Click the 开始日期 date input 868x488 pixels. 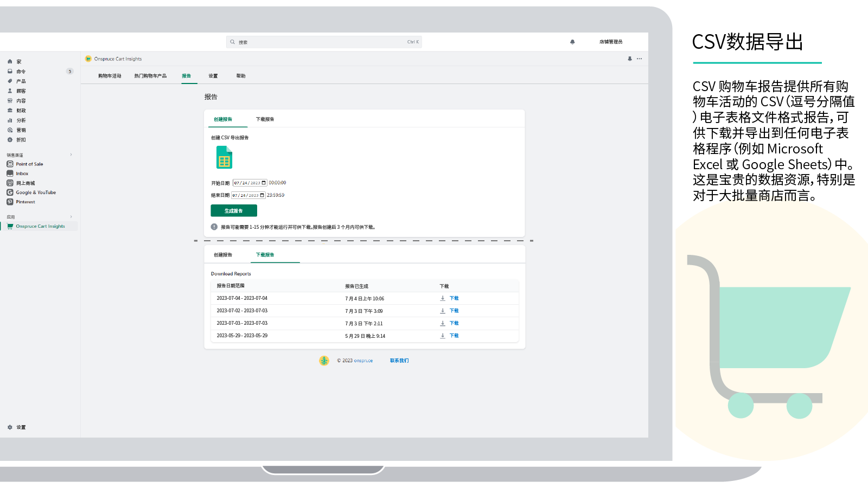click(250, 183)
